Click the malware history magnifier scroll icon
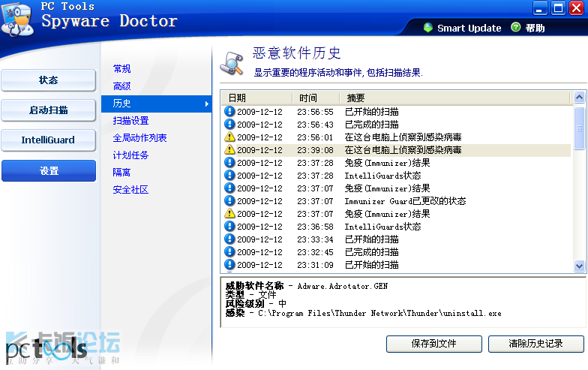This screenshot has height=370, width=588. click(232, 63)
